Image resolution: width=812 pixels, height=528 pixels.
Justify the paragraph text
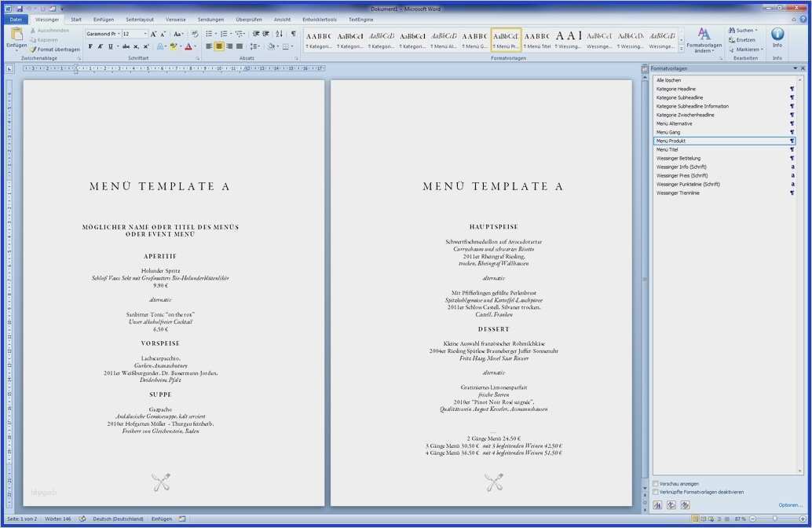(240, 46)
